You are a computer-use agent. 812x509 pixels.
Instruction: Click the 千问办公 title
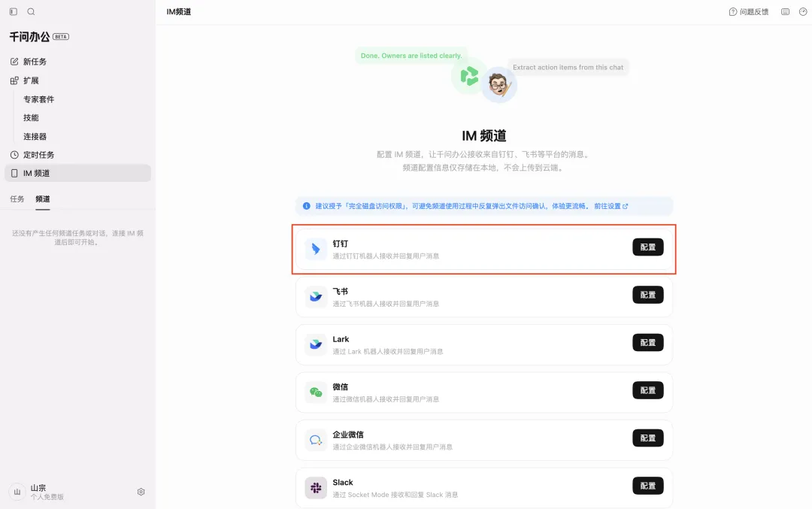click(x=29, y=37)
